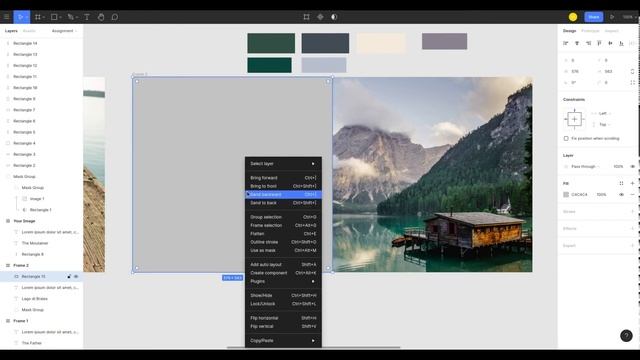Click the constrain proportions icon
The height and width of the screenshot is (360, 640).
tap(632, 71)
